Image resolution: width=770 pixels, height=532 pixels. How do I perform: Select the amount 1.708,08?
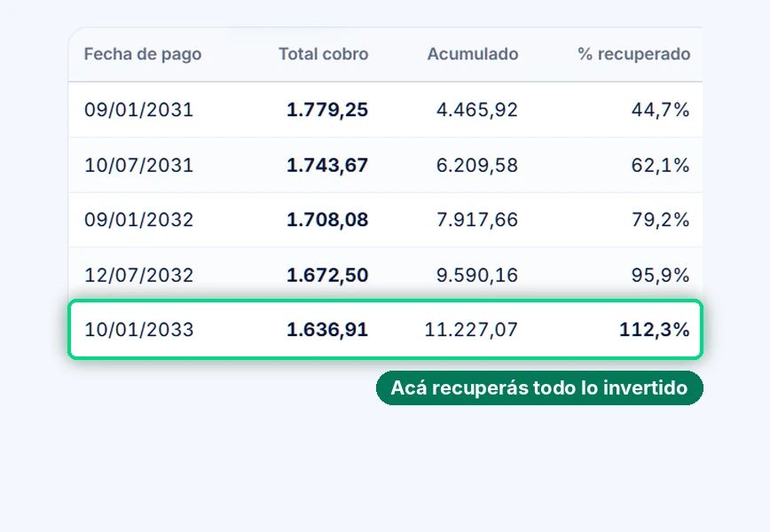click(327, 219)
